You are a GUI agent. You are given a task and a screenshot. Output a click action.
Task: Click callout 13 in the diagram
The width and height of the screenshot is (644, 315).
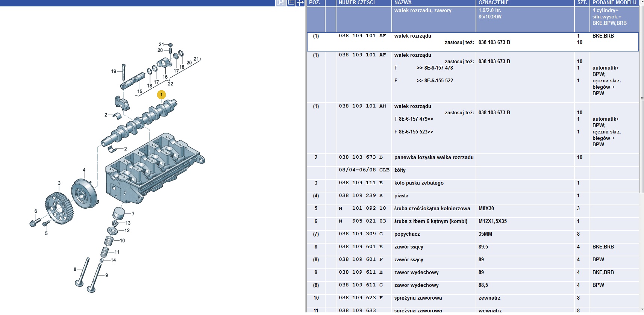128,223
